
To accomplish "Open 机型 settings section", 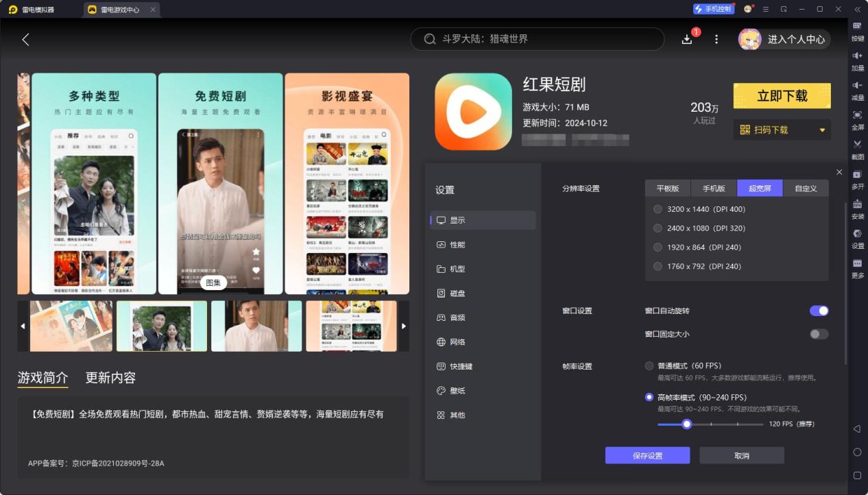I will (483, 269).
